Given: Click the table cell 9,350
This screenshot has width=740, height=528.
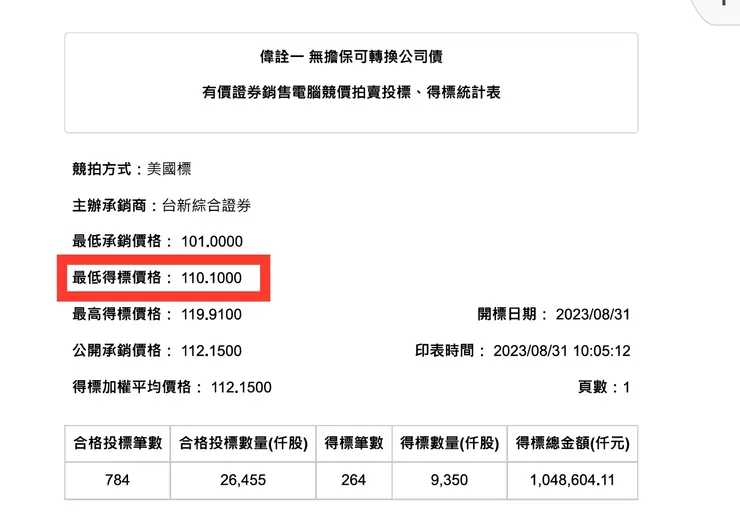Looking at the screenshot, I should [449, 480].
